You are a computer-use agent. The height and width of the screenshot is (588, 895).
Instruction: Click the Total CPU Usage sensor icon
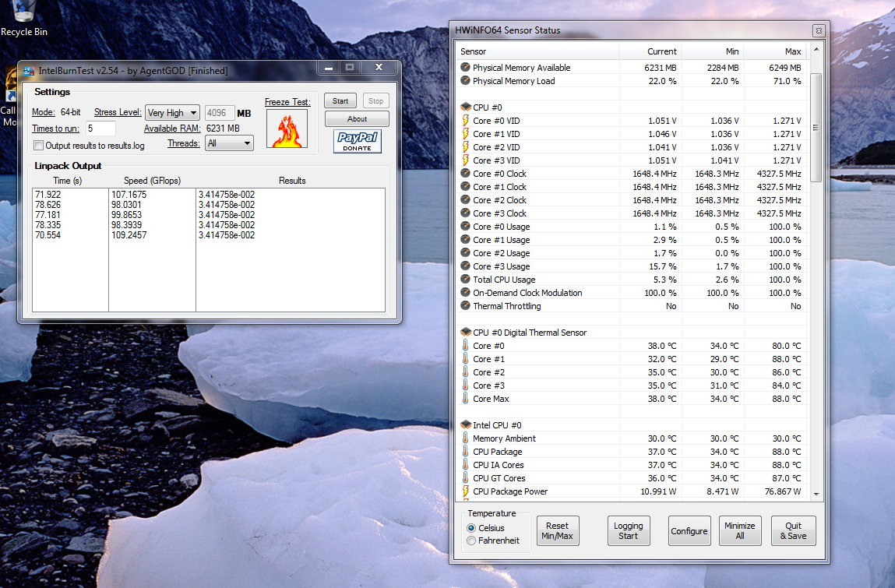(x=465, y=279)
